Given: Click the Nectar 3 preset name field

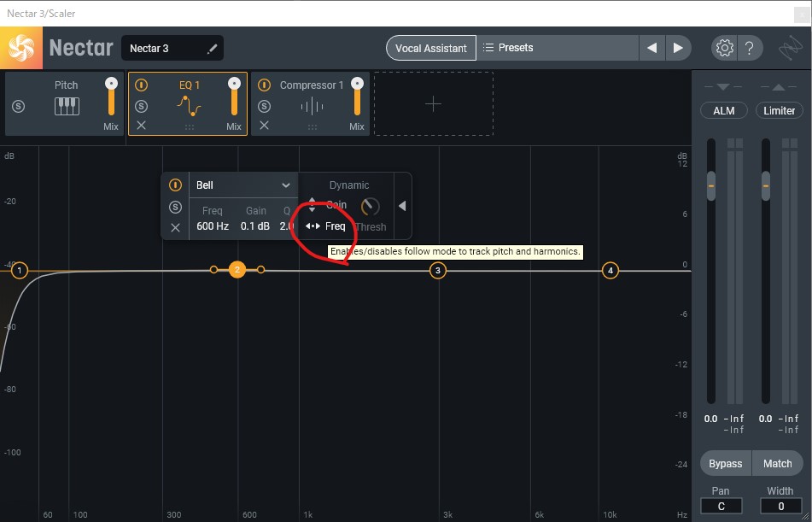Looking at the screenshot, I should 172,48.
